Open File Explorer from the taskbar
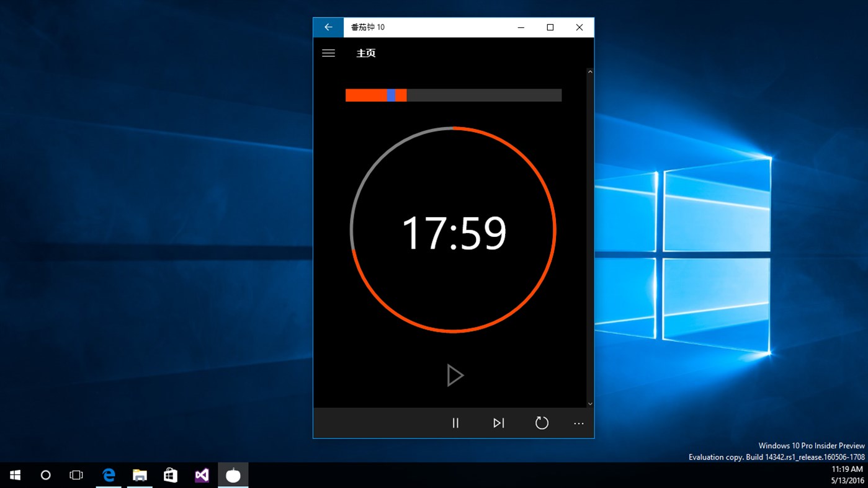Viewport: 868px width, 488px height. 139,474
